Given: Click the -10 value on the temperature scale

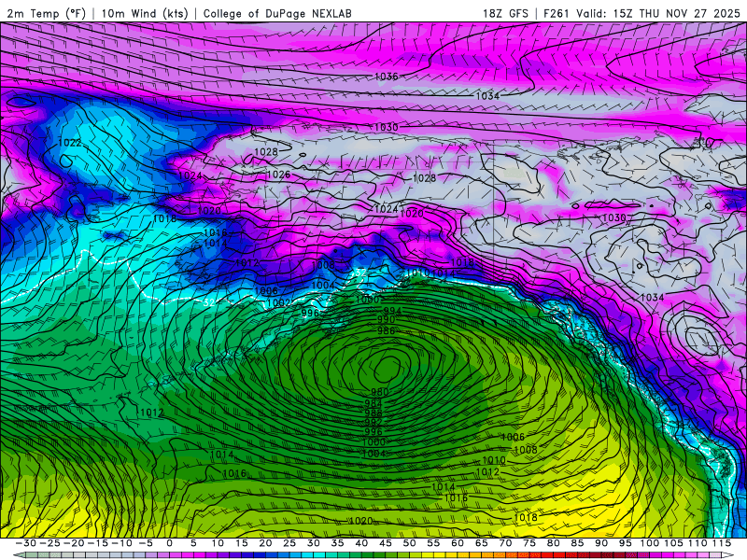Looking at the screenshot, I should click(x=121, y=543).
